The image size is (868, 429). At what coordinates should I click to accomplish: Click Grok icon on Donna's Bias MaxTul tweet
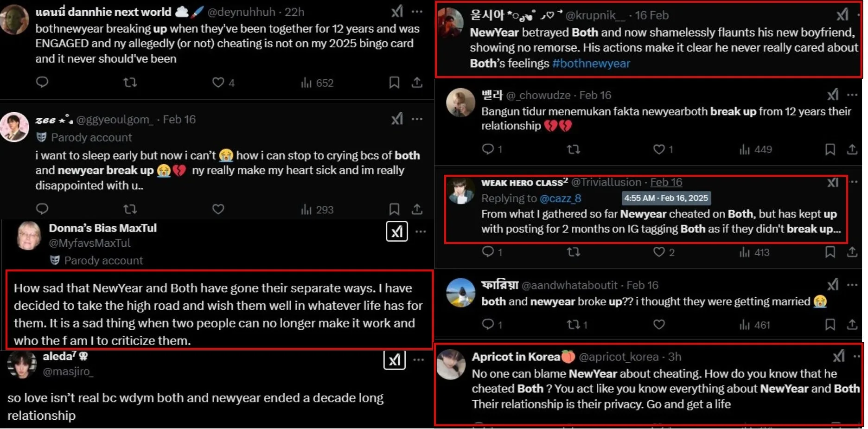(396, 231)
